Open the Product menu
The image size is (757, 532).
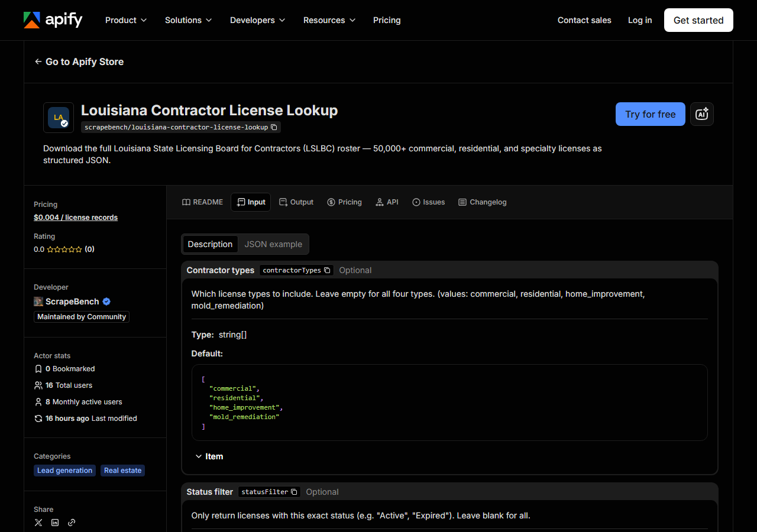pos(125,20)
